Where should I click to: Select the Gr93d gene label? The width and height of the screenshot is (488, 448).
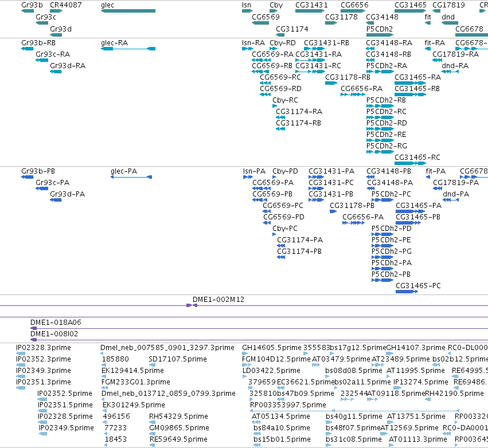(x=61, y=29)
